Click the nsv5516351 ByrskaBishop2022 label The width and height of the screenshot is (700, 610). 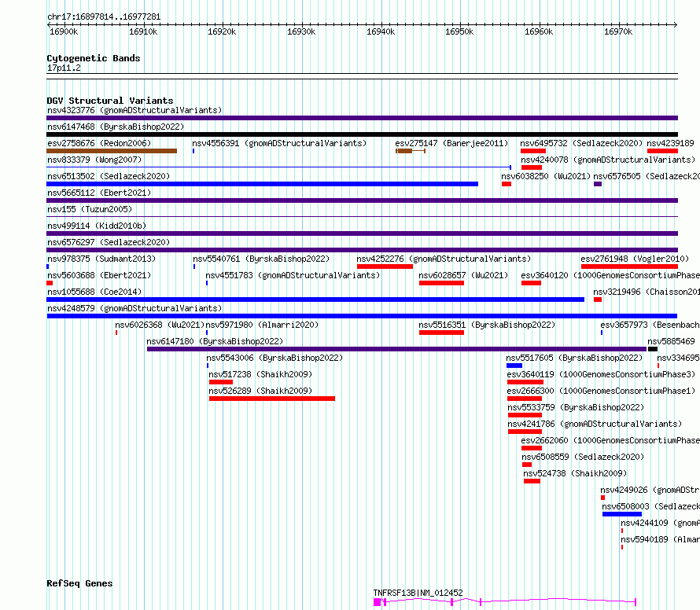point(487,325)
